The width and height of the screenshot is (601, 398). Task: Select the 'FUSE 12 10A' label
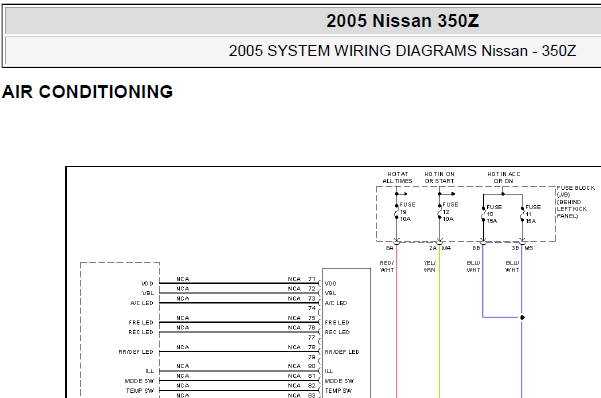450,212
